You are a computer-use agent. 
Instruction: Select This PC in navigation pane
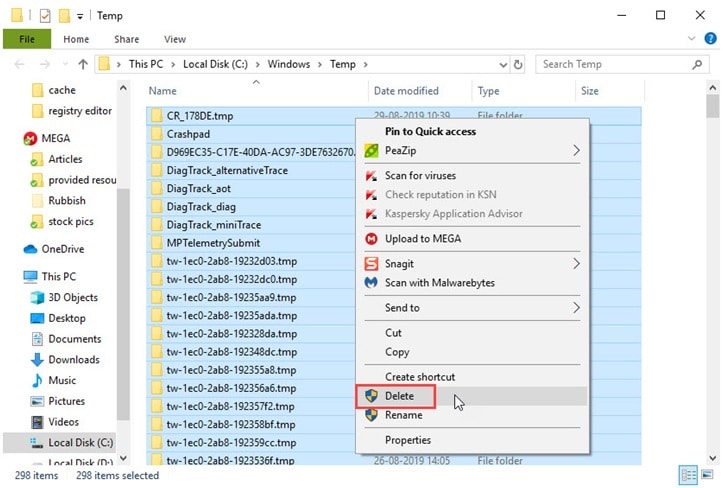(x=59, y=277)
